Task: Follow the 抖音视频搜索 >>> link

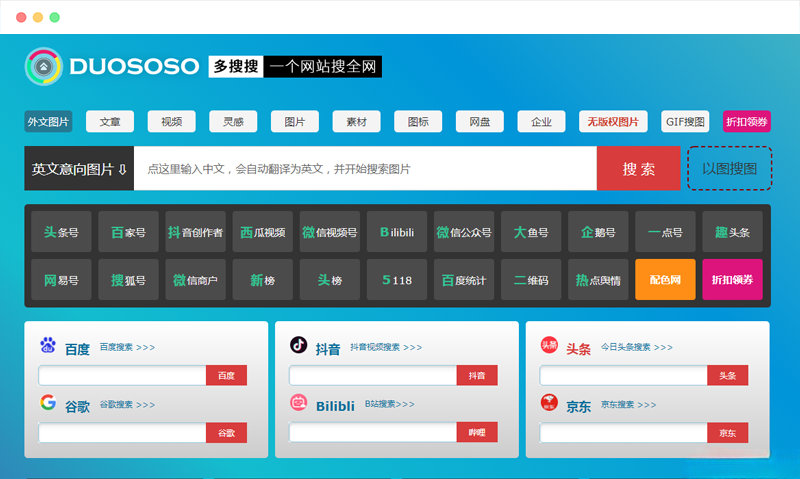Action: [x=386, y=347]
